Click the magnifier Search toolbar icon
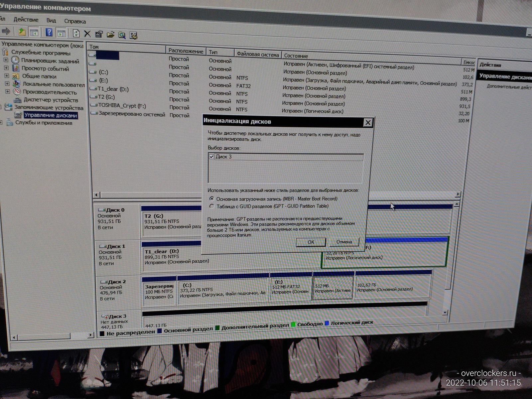532x399 pixels. 122,35
